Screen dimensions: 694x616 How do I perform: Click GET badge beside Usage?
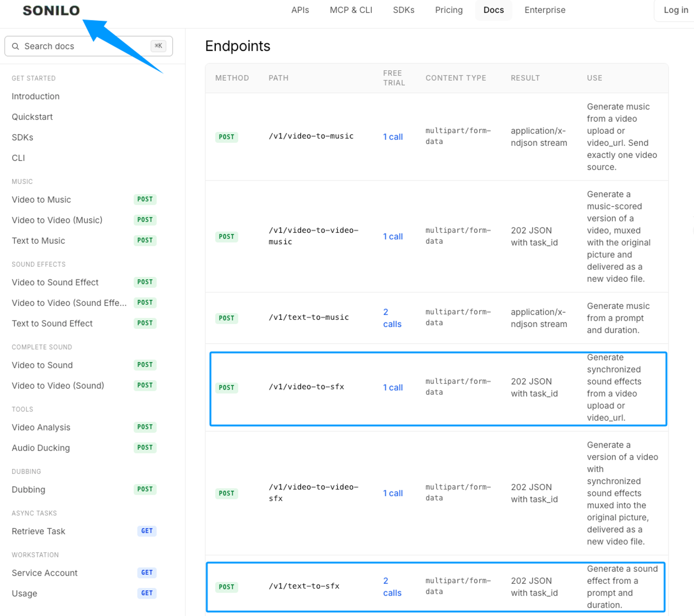[147, 593]
